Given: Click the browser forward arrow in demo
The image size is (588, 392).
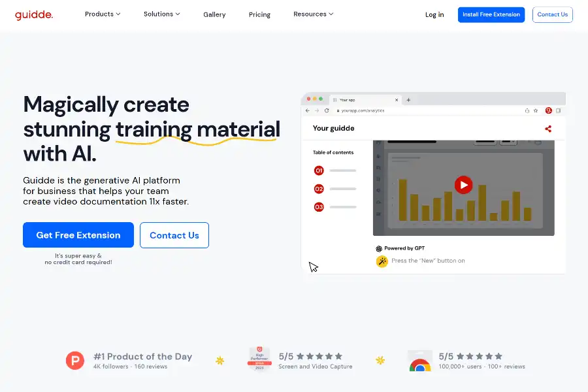Looking at the screenshot, I should [317, 110].
